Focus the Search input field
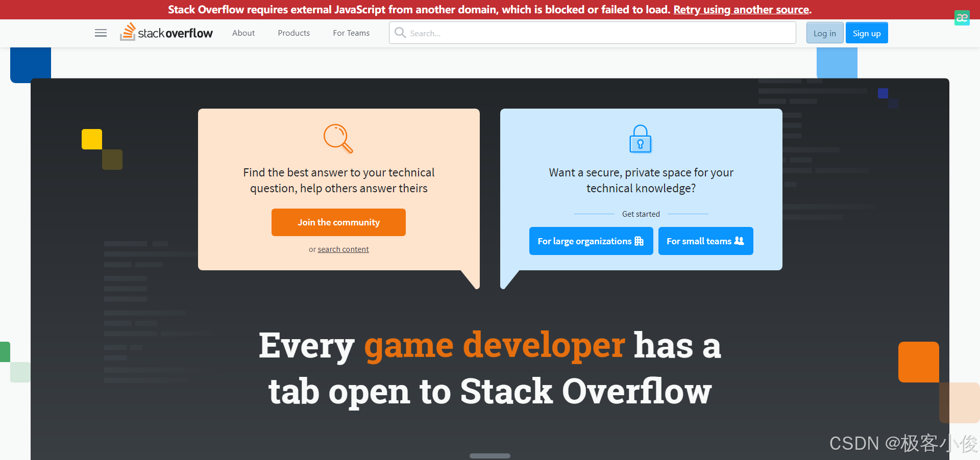This screenshot has height=460, width=980. pyautogui.click(x=592, y=33)
